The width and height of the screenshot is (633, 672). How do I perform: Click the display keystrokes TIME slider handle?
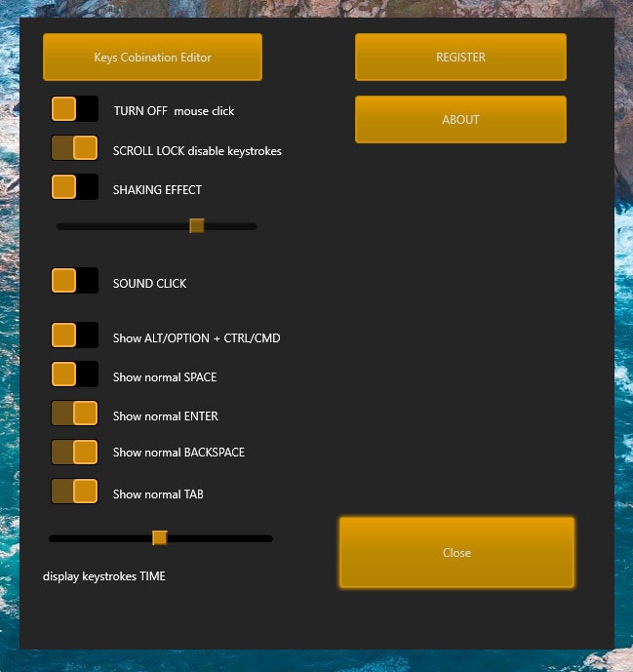coord(160,537)
